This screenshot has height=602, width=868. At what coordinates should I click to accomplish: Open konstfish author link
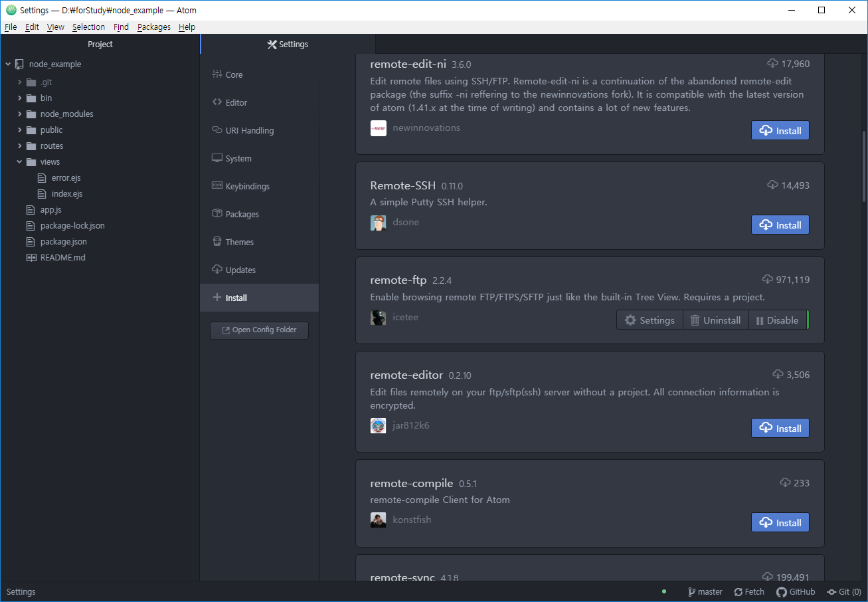[x=412, y=520]
